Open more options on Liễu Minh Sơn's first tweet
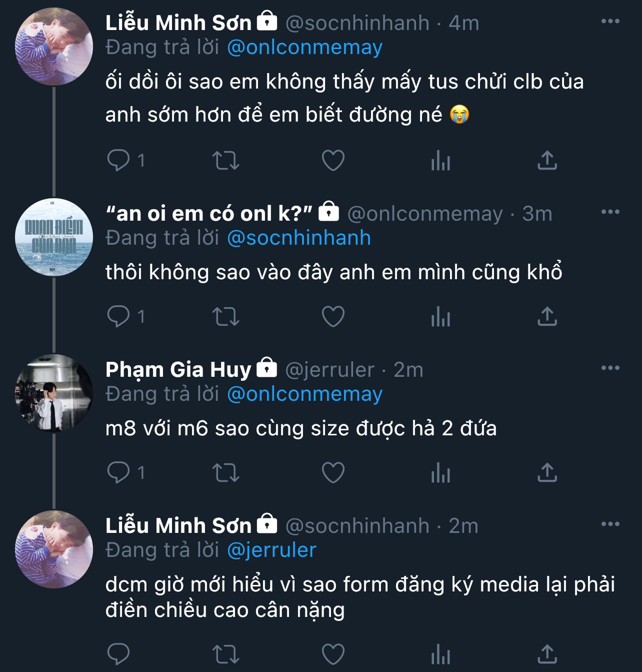642x672 pixels. pyautogui.click(x=610, y=22)
